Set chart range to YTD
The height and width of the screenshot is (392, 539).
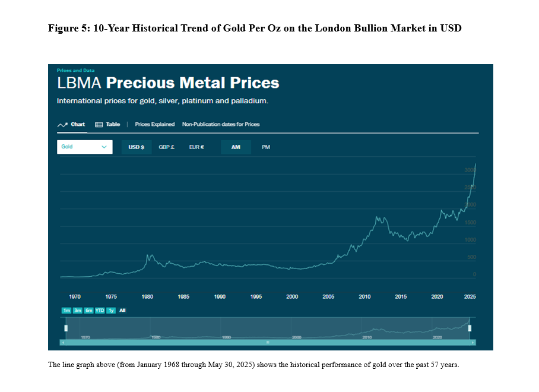click(x=100, y=311)
